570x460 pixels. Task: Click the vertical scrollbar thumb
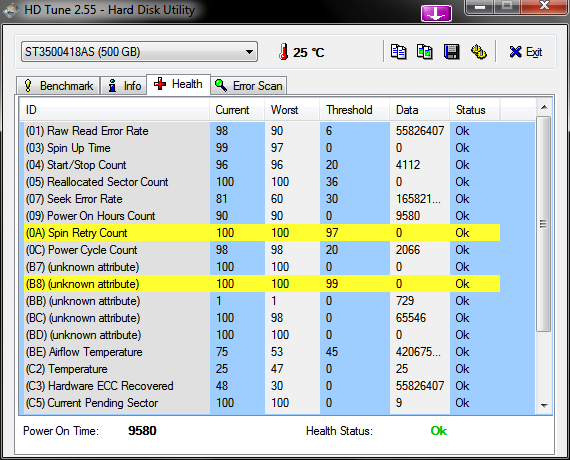click(x=544, y=224)
